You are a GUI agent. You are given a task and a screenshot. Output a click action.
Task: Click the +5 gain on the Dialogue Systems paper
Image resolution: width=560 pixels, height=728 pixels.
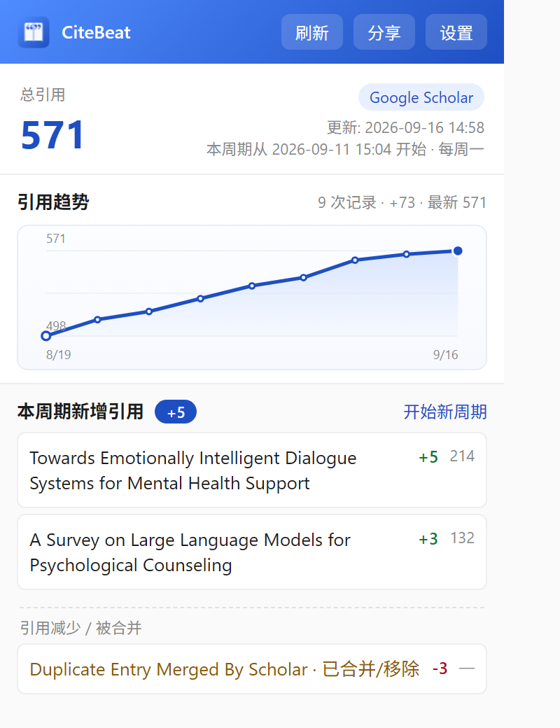pyautogui.click(x=428, y=457)
